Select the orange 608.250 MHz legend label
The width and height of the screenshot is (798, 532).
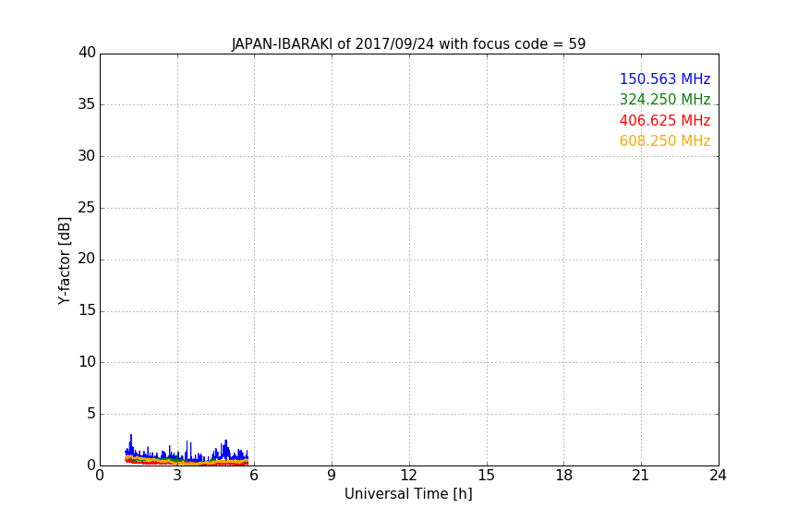click(x=665, y=141)
